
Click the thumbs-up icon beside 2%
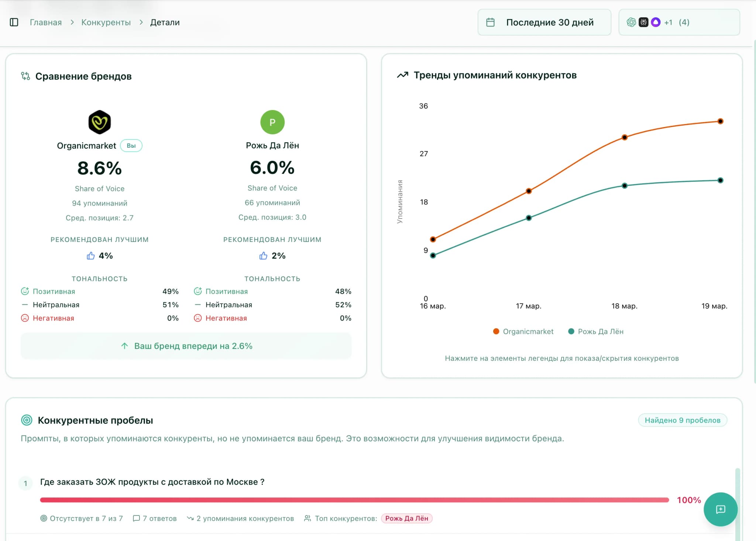(x=263, y=256)
